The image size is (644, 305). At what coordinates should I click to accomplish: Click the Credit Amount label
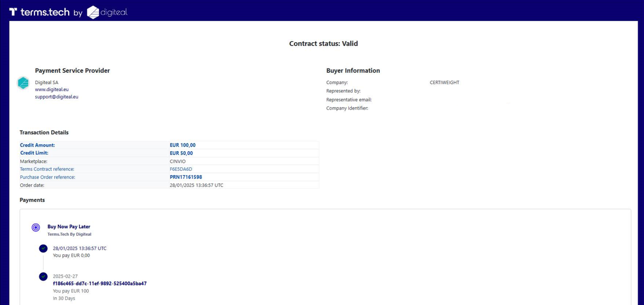coord(38,145)
